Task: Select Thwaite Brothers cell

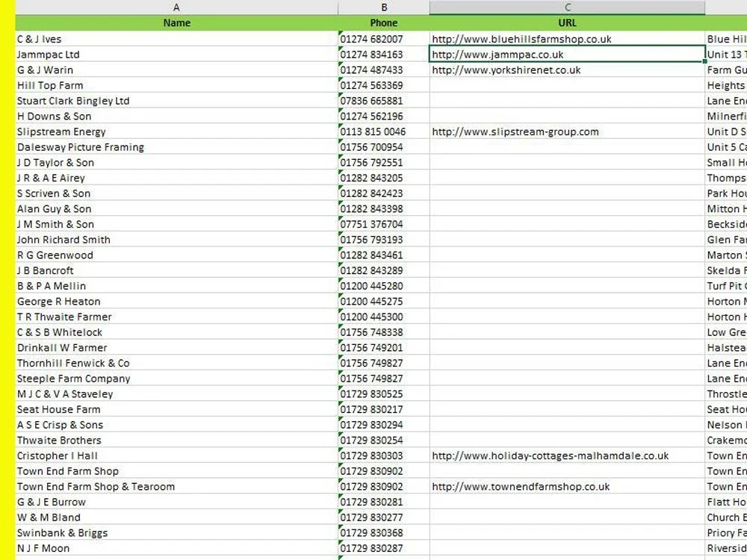Action: tap(176, 440)
